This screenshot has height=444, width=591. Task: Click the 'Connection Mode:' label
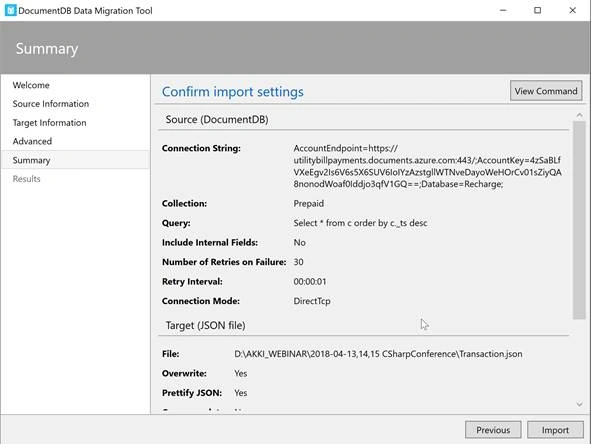(x=201, y=301)
